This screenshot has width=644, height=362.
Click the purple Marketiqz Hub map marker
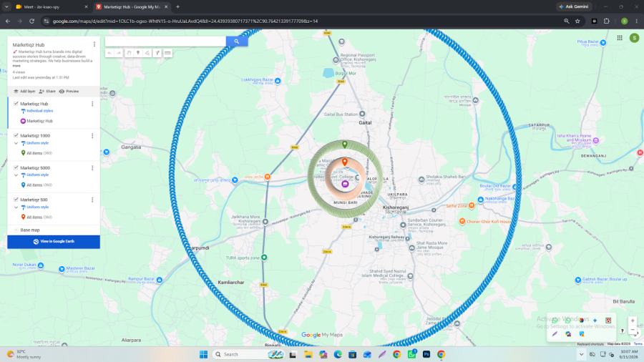tap(345, 184)
